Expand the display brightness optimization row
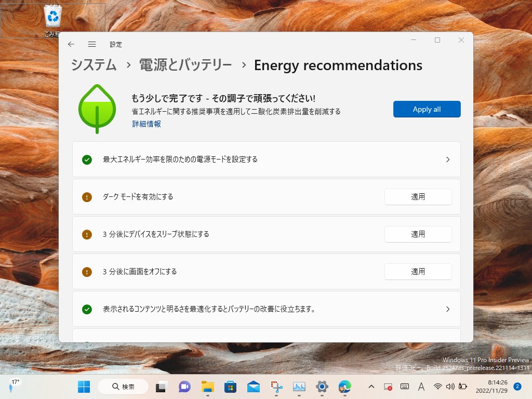This screenshot has width=532, height=399. click(447, 309)
